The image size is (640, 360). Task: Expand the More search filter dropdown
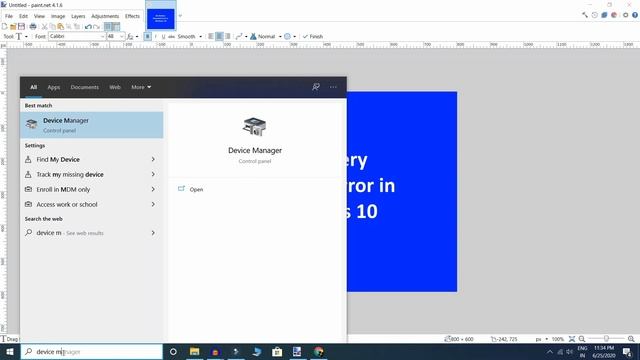point(141,87)
